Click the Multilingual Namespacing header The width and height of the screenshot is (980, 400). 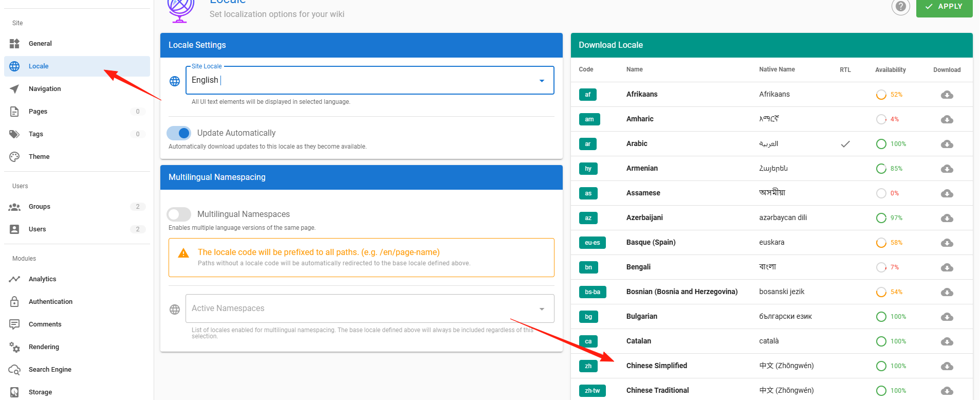pos(361,177)
